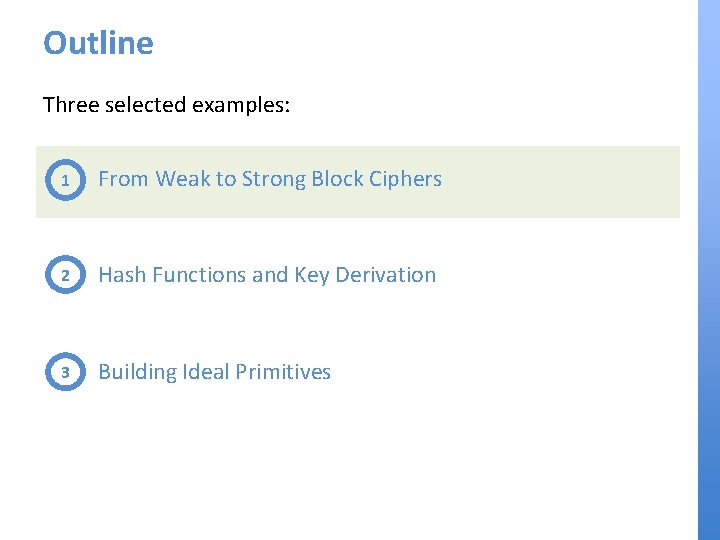Screen dimensions: 720x540
Task: Click the word "Key" in item 2
Action: pos(312,275)
